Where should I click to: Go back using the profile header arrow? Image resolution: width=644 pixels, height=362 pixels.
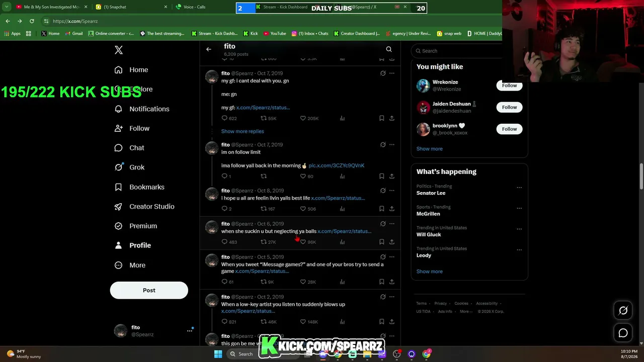pyautogui.click(x=208, y=49)
